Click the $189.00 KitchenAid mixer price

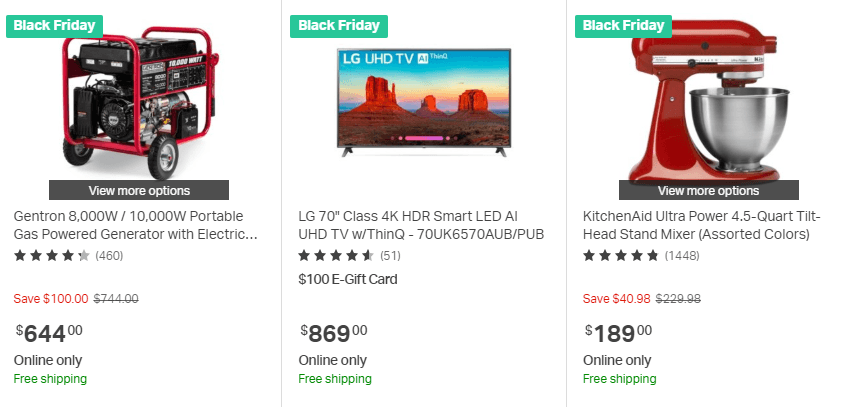click(618, 332)
